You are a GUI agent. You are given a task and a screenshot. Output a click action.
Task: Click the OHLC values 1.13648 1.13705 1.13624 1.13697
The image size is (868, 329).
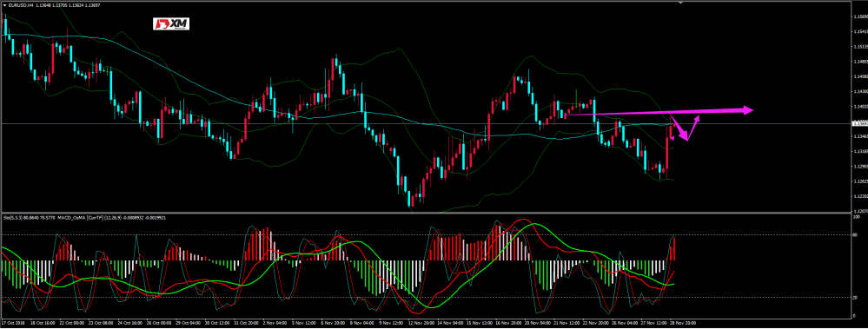pyautogui.click(x=68, y=5)
